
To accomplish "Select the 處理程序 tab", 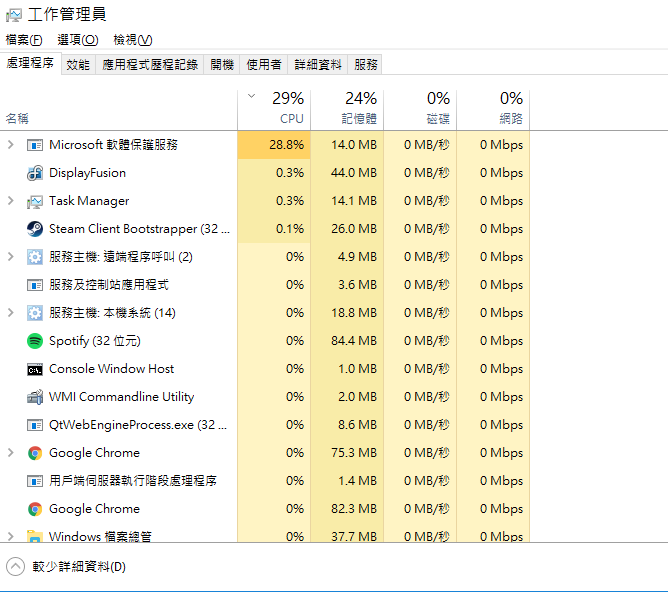I will [x=30, y=63].
